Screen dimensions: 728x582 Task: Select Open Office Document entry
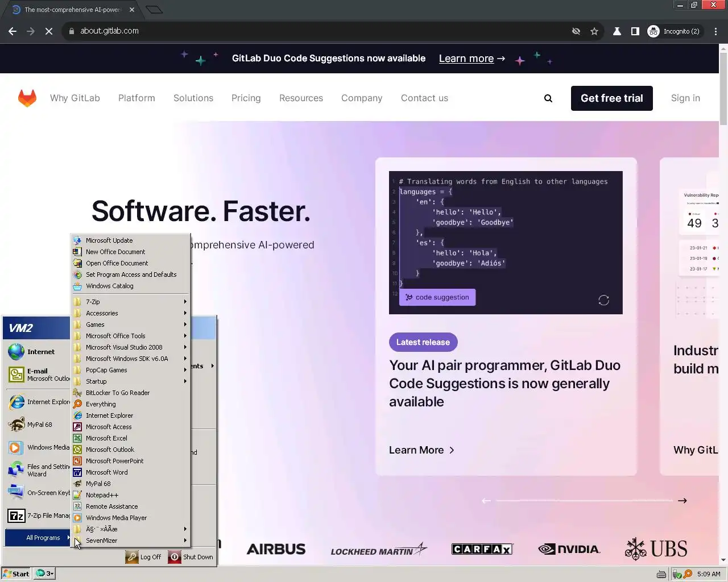tap(130, 263)
